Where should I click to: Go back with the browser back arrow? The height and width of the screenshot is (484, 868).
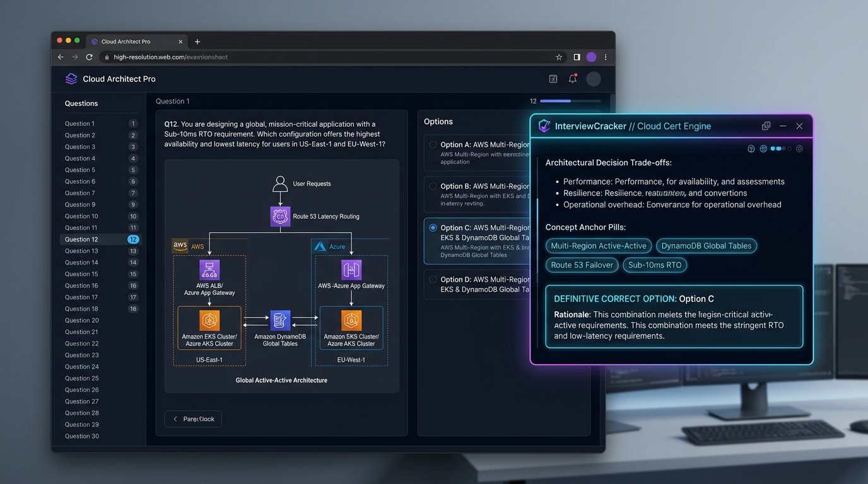pos(61,57)
